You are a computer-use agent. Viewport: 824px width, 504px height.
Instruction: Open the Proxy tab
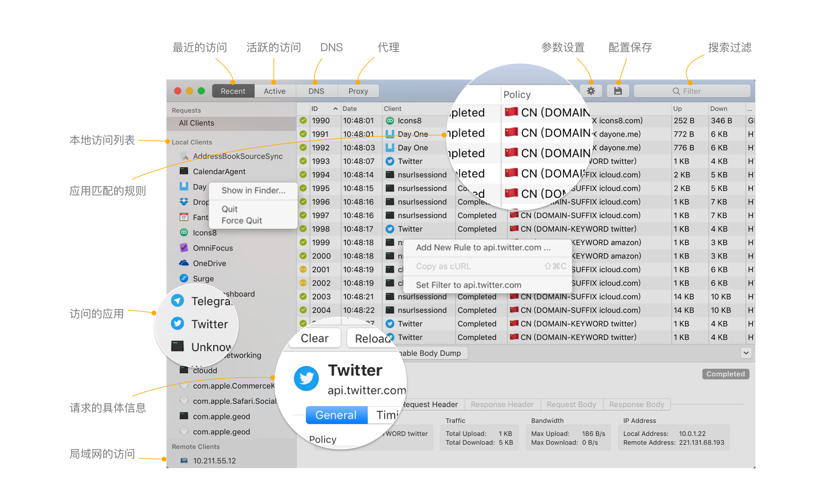point(358,91)
